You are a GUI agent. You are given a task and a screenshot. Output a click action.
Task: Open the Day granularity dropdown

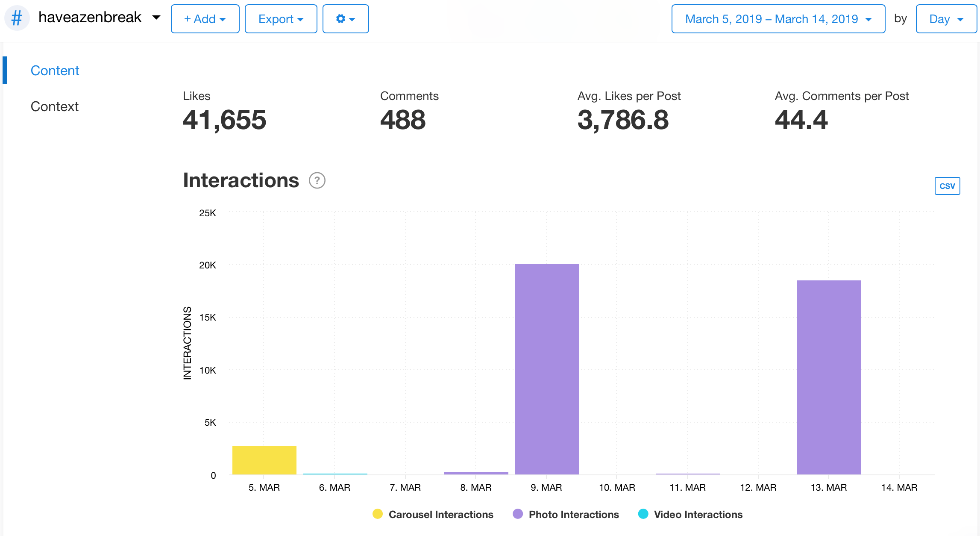(946, 19)
